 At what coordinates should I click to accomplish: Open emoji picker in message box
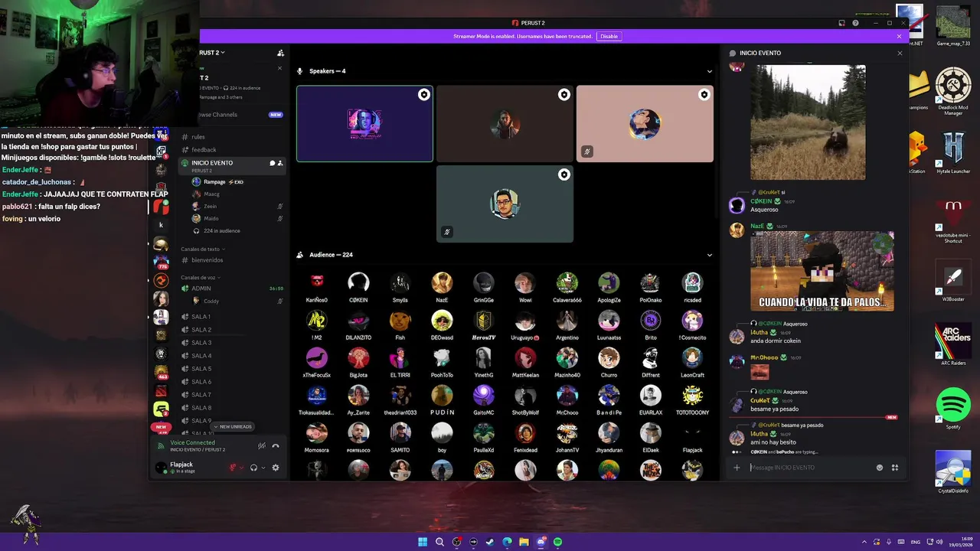coord(879,468)
